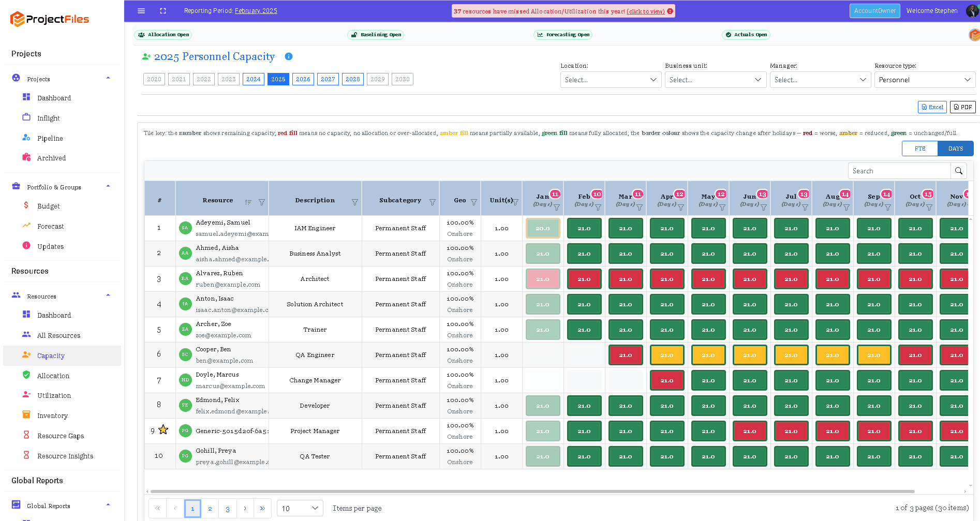Open the Geo column filter
This screenshot has height=521, width=980.
474,202
